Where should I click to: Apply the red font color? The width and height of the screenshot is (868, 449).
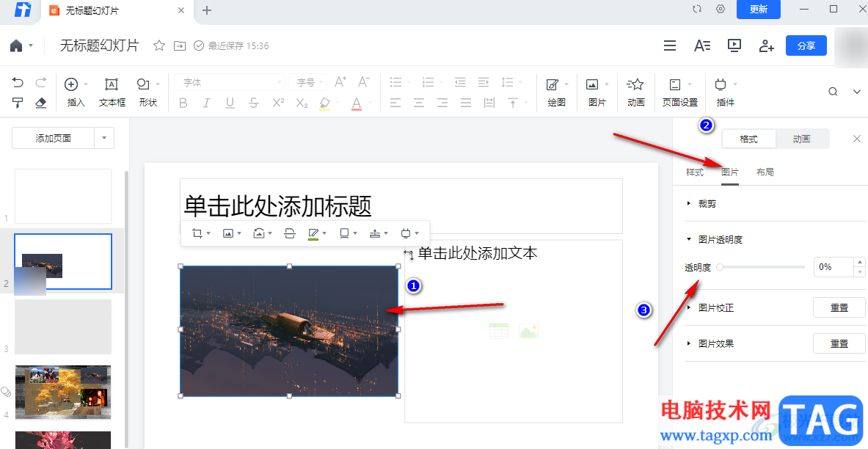(x=357, y=103)
